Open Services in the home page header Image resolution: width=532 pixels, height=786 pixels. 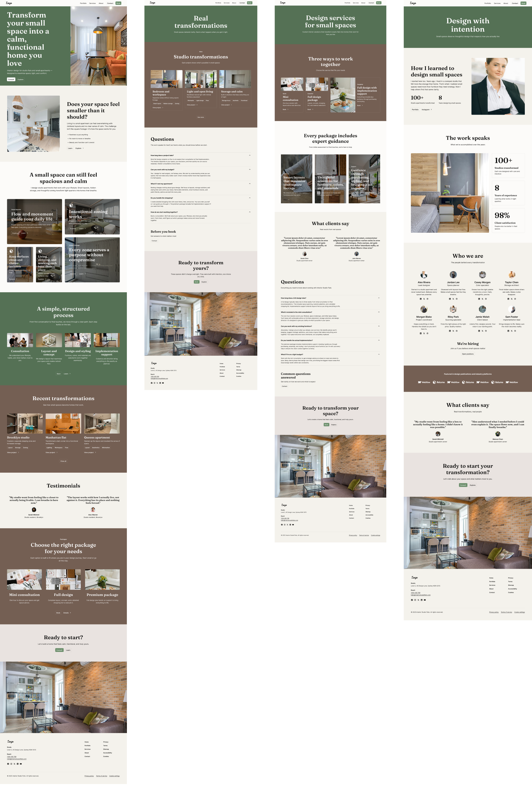click(x=92, y=3)
